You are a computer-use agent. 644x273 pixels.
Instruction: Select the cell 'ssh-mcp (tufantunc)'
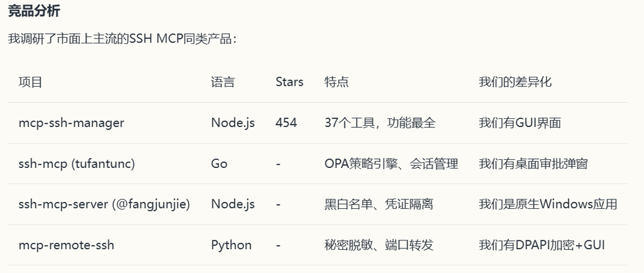pos(77,164)
